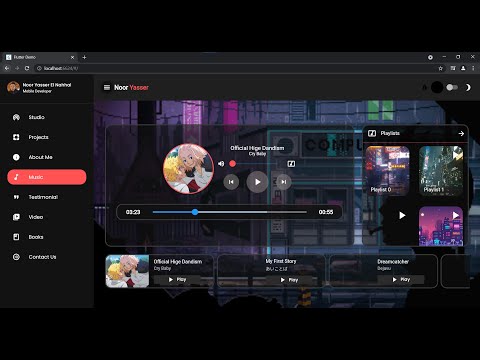Open the Books sidebar entry
480x360 pixels.
coord(47,237)
